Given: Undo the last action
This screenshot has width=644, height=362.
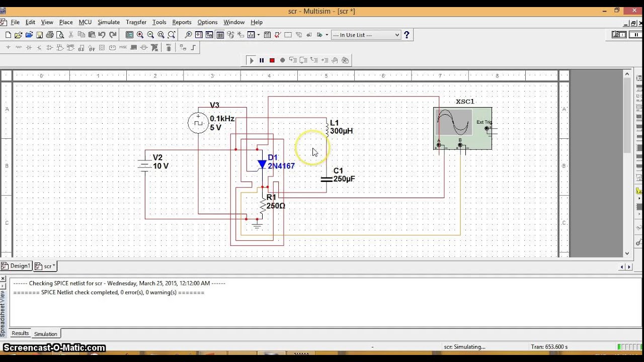Looking at the screenshot, I should 102,35.
